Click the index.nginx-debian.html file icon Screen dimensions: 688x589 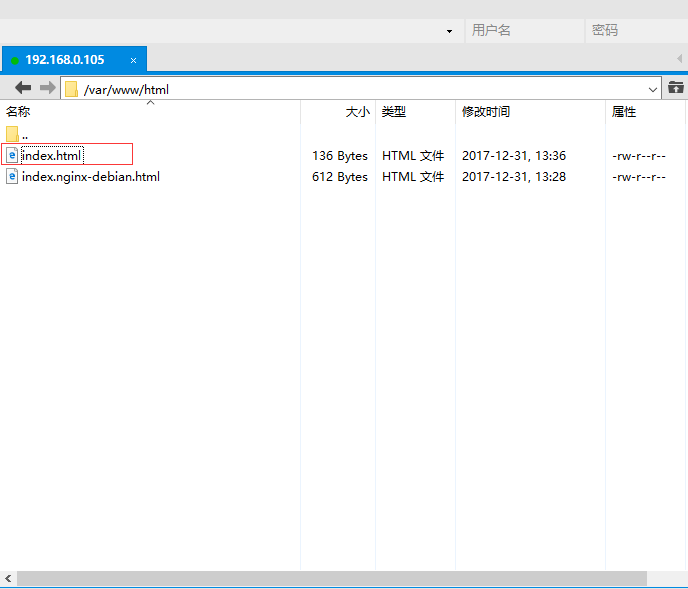12,176
